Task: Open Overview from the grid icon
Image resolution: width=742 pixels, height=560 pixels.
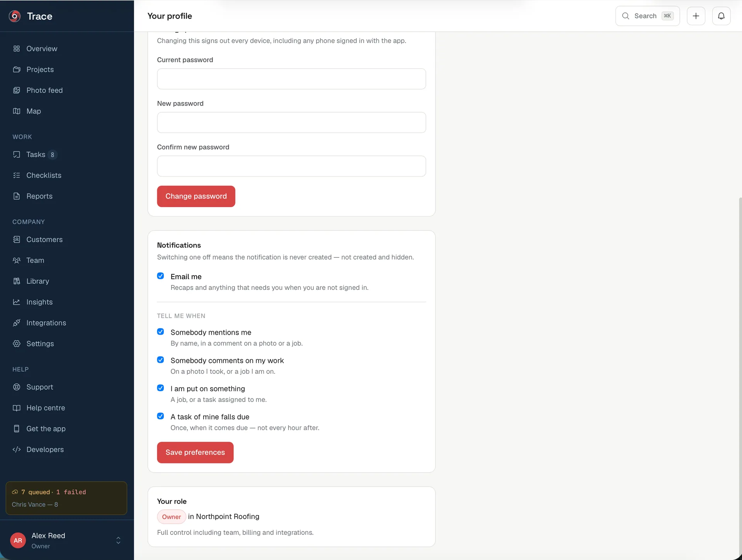Action: coord(17,49)
